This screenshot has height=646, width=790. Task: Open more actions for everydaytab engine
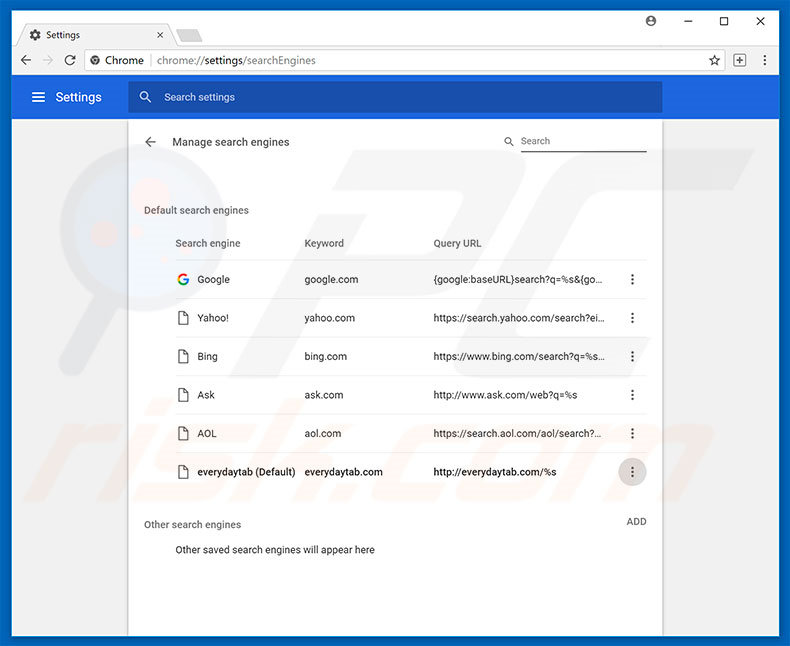[x=632, y=472]
